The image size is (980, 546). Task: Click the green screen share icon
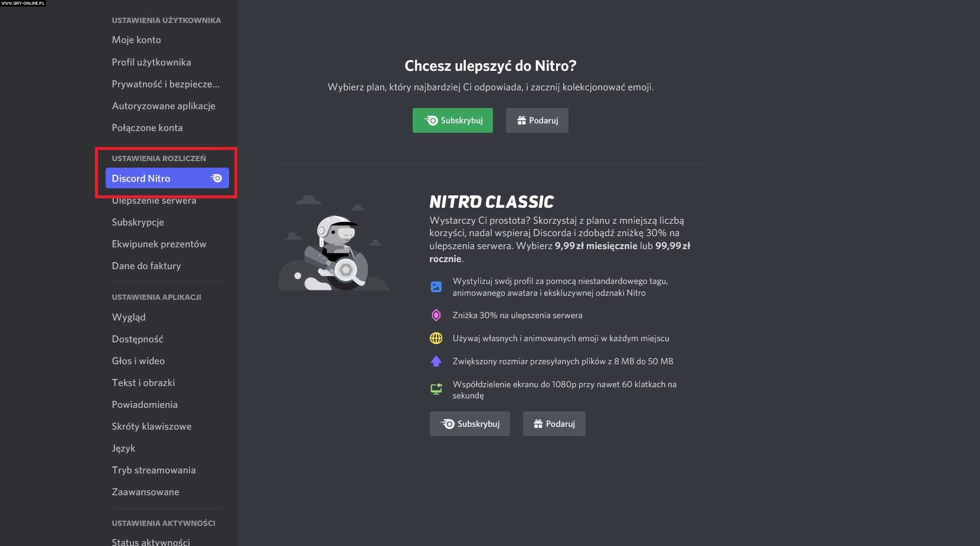coord(436,390)
